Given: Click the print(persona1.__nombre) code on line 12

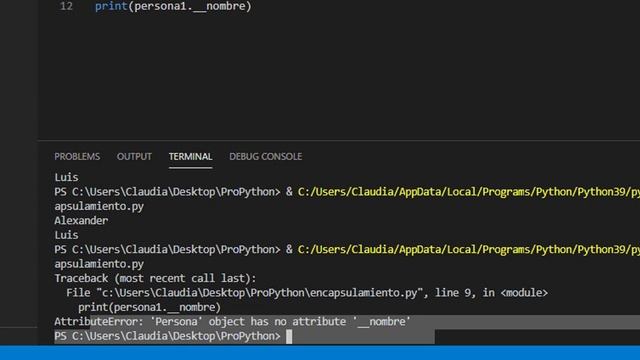Looking at the screenshot, I should [x=173, y=7].
